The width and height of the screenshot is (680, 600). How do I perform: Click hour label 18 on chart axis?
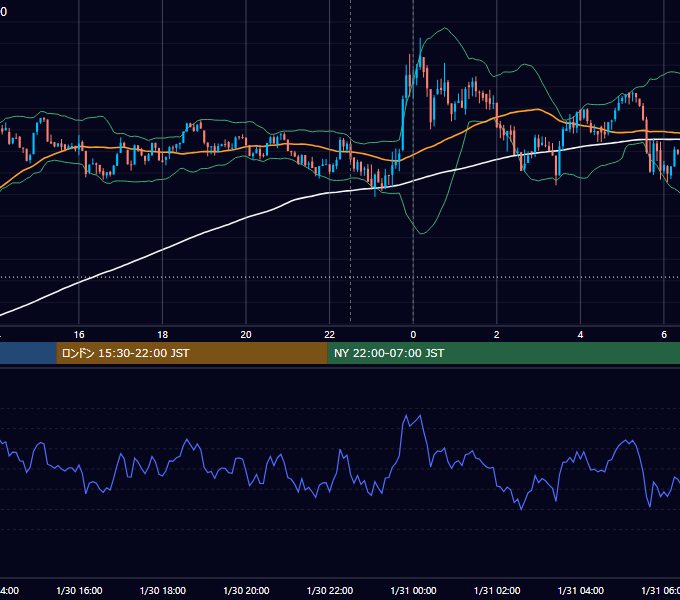[163, 335]
